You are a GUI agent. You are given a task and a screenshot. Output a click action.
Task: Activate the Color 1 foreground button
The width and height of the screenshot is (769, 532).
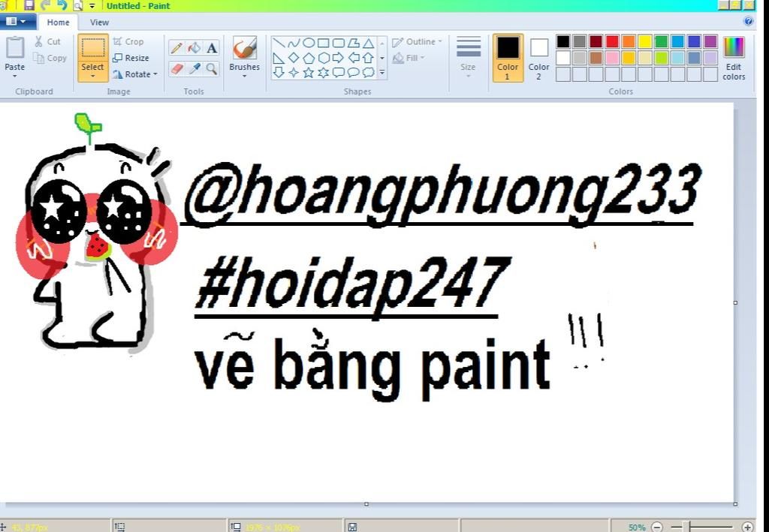coord(508,57)
